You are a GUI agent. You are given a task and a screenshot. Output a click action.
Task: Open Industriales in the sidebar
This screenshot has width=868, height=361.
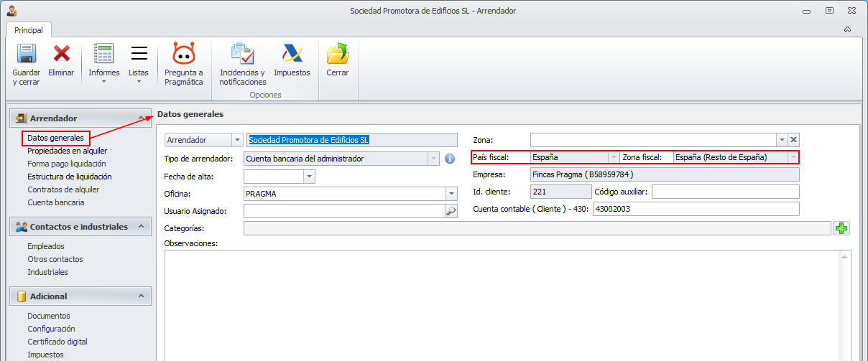(47, 272)
